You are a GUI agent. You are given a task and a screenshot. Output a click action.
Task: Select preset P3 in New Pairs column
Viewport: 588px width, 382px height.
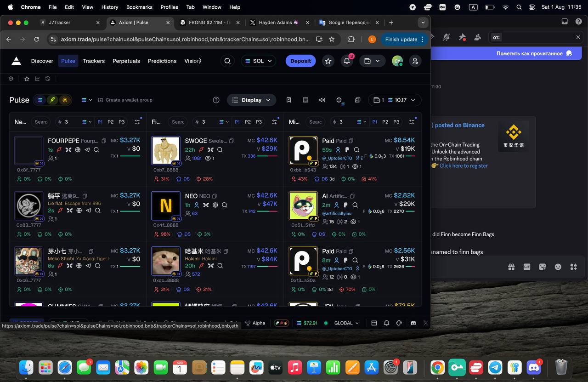pyautogui.click(x=122, y=122)
